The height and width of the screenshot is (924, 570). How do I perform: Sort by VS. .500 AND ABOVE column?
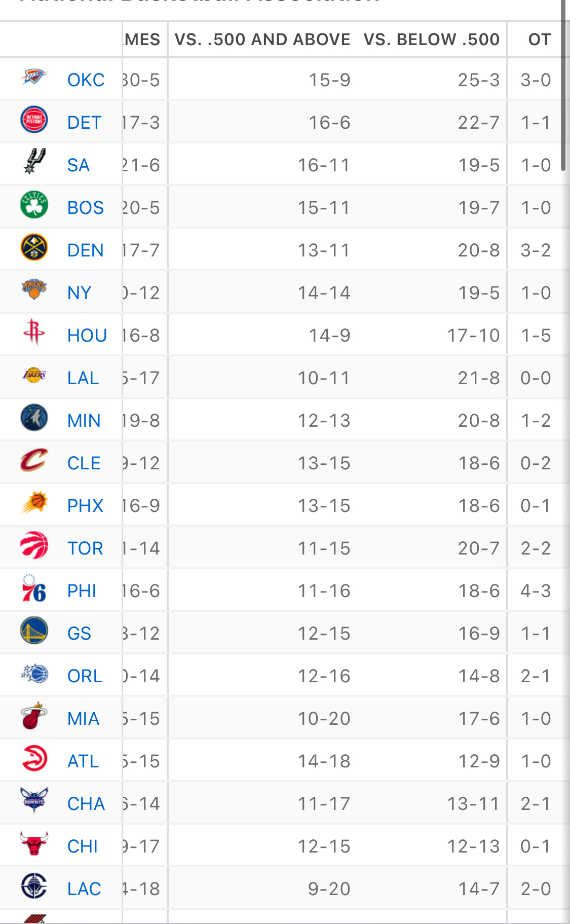(262, 40)
